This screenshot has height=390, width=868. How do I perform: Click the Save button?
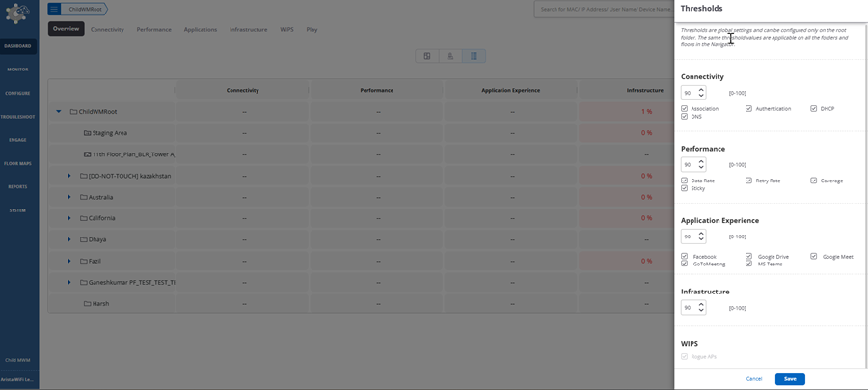pyautogui.click(x=789, y=378)
